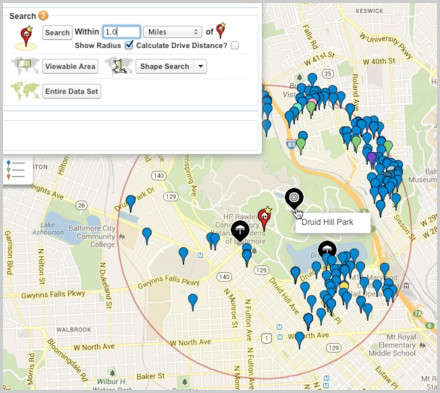Click the Within distance input field

(121, 32)
